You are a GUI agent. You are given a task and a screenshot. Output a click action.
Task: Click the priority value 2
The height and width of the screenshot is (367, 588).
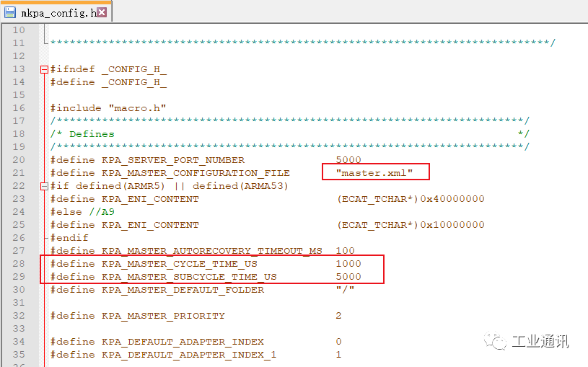click(338, 316)
